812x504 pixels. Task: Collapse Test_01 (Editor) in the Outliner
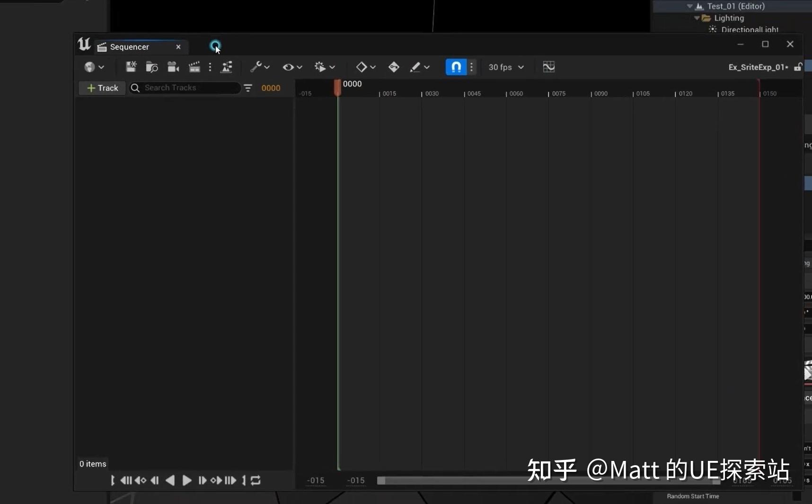click(x=690, y=6)
